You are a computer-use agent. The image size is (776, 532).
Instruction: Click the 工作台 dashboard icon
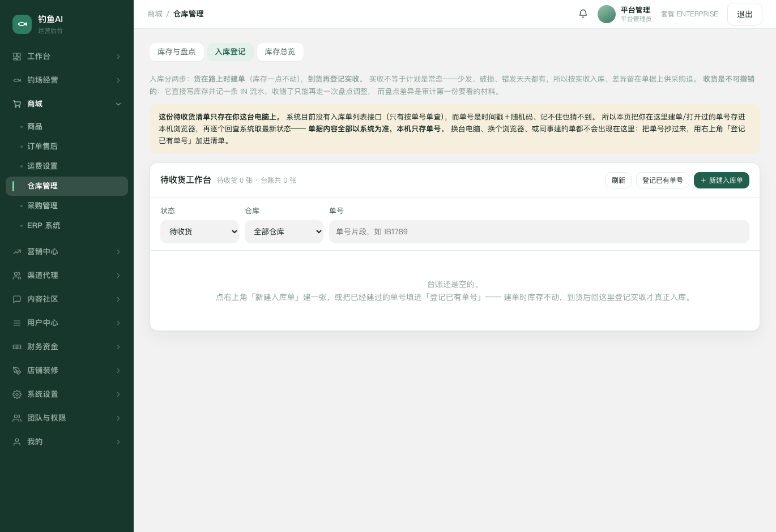click(x=17, y=57)
